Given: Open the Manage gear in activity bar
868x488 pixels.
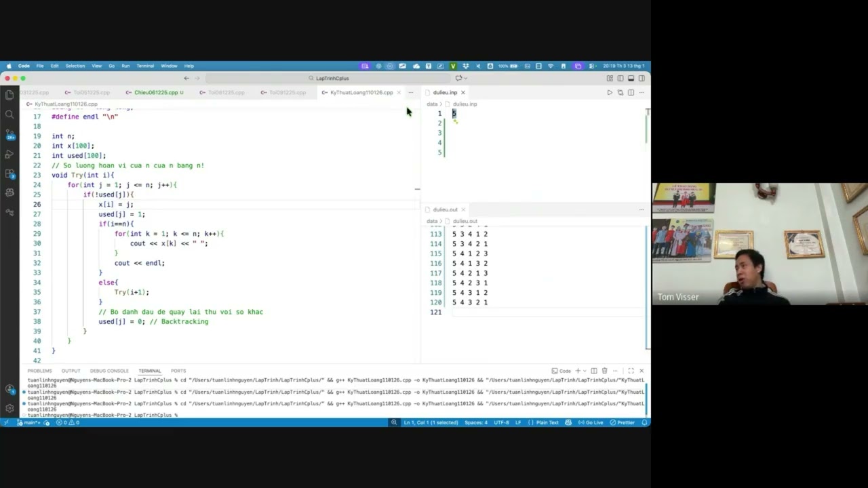Looking at the screenshot, I should (x=9, y=408).
